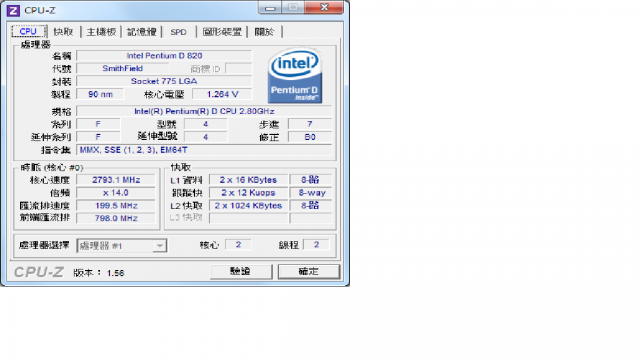Image resolution: width=640 pixels, height=360 pixels.
Task: Go to the 關於 tab
Action: click(x=264, y=31)
